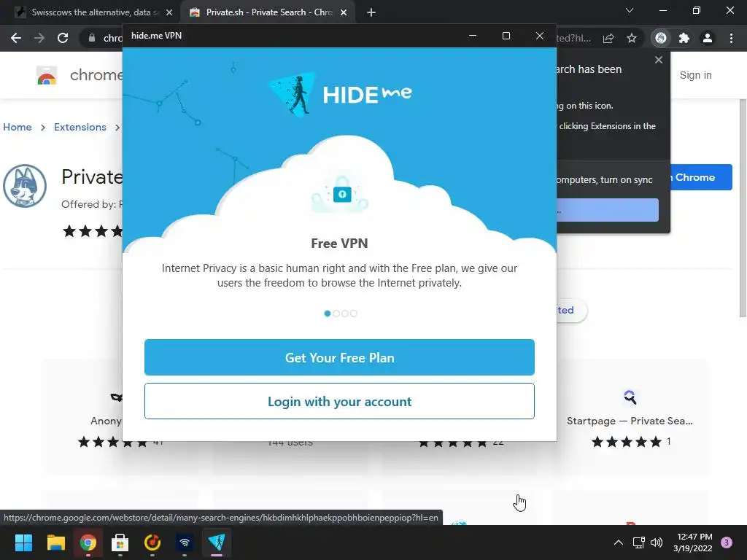Expand hidden system tray icons
747x560 pixels.
[619, 542]
